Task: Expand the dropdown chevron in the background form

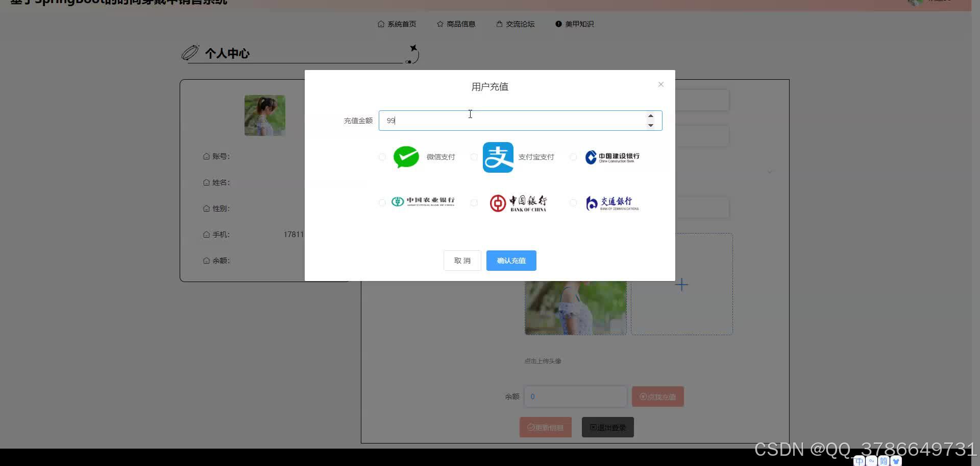Action: coord(770,172)
